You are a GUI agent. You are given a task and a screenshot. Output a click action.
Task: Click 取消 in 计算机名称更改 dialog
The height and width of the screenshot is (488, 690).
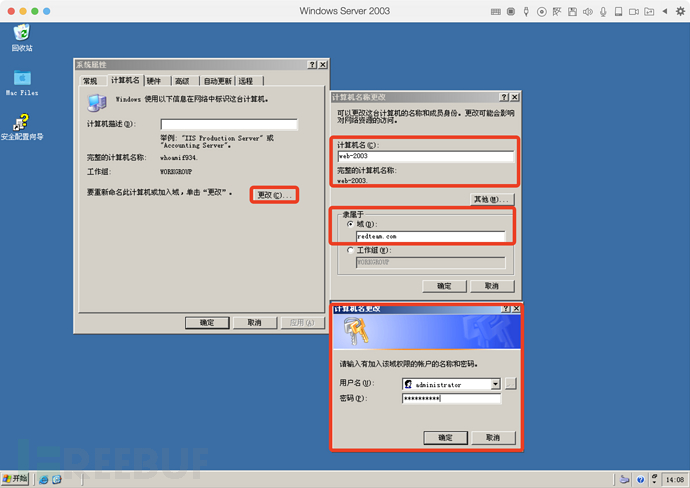coord(492,286)
